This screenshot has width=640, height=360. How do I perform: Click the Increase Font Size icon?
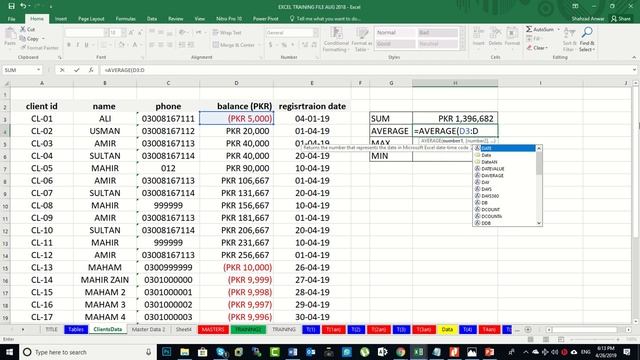click(x=131, y=33)
